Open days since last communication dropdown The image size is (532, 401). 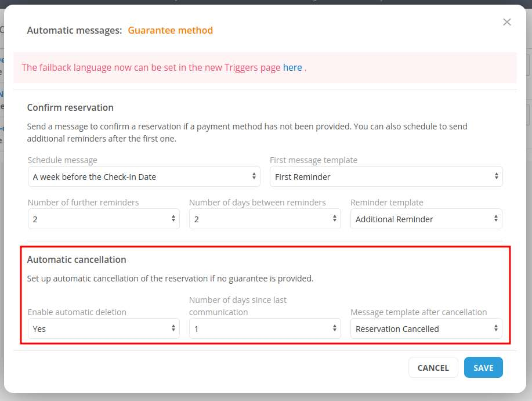pos(265,329)
